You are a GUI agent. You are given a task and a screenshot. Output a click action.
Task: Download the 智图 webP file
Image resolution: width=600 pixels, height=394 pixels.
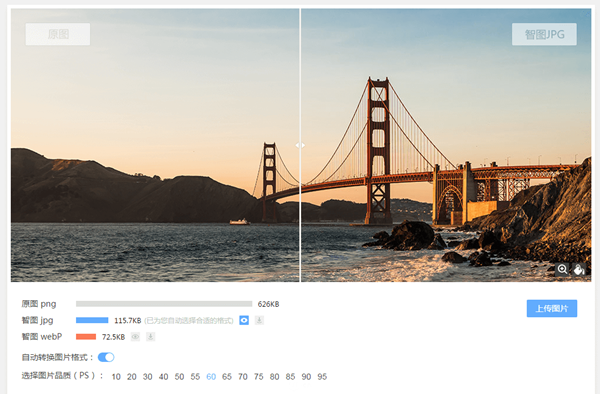pyautogui.click(x=150, y=337)
